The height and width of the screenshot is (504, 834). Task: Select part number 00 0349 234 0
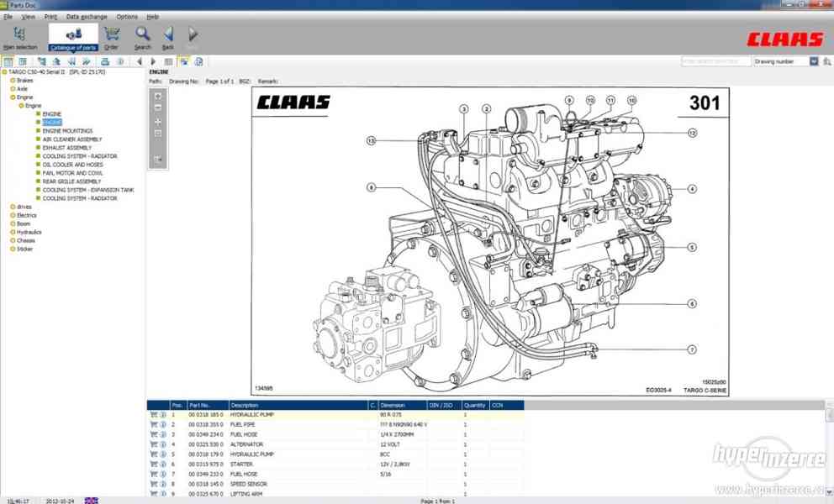click(x=206, y=435)
